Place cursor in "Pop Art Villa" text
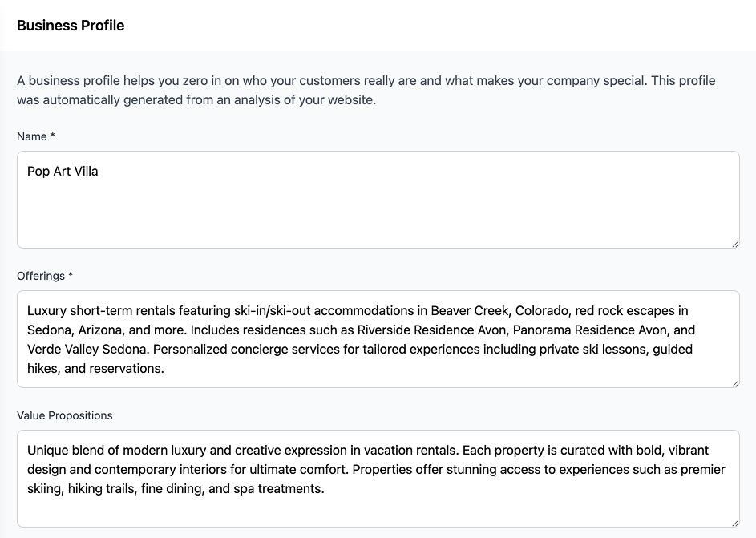756x538 pixels. click(x=63, y=172)
